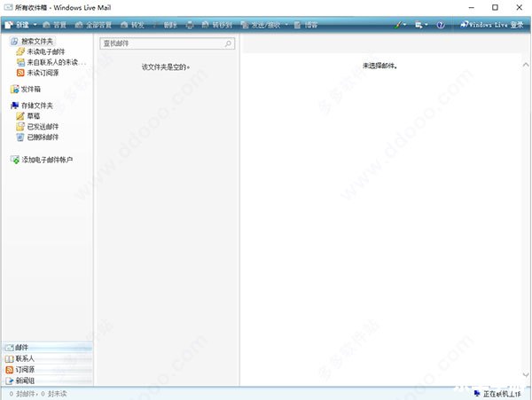Click the 该文件夹是空的 message text

click(166, 67)
